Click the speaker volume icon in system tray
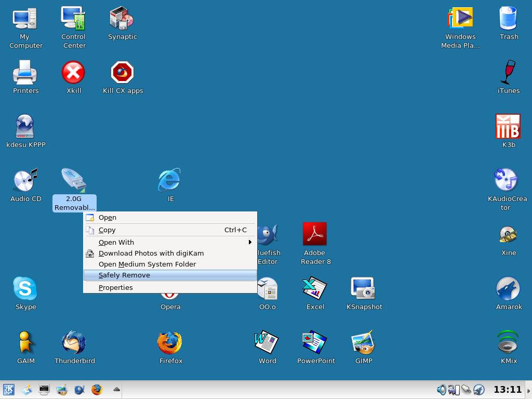 tap(442, 390)
